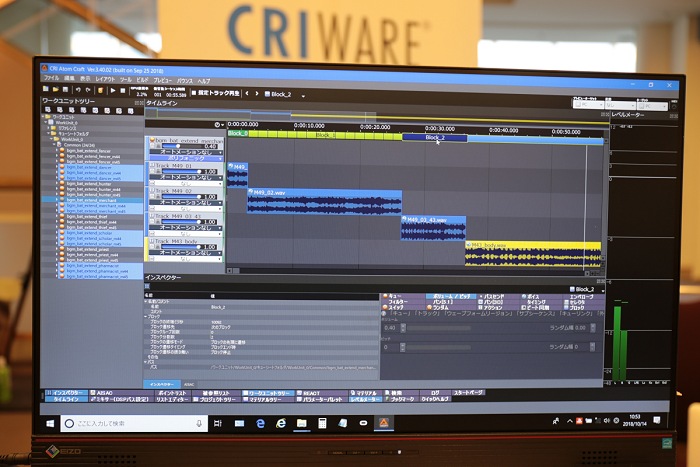Open Microsoft Edge from the taskbar
Image resolution: width=700 pixels, height=467 pixels.
click(260, 423)
